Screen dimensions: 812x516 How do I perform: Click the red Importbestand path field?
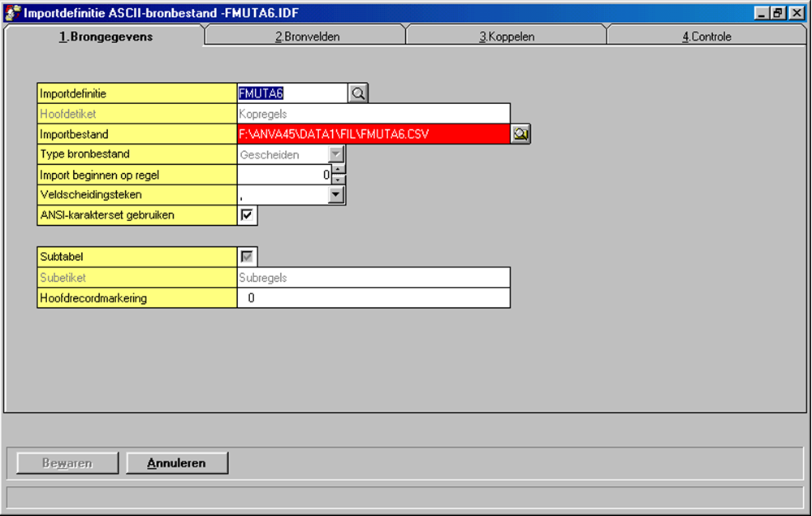(374, 134)
